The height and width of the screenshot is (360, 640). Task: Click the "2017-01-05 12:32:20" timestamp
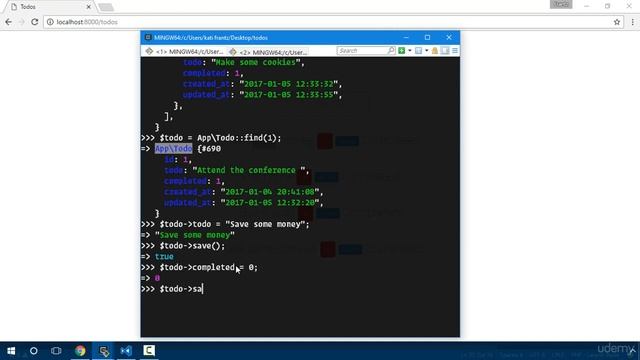tap(269, 202)
